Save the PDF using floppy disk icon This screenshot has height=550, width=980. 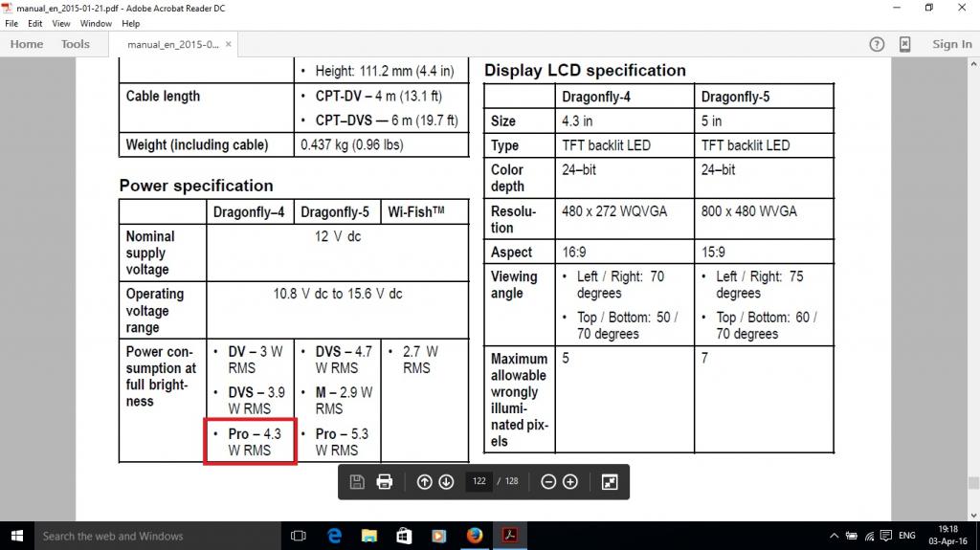point(357,481)
